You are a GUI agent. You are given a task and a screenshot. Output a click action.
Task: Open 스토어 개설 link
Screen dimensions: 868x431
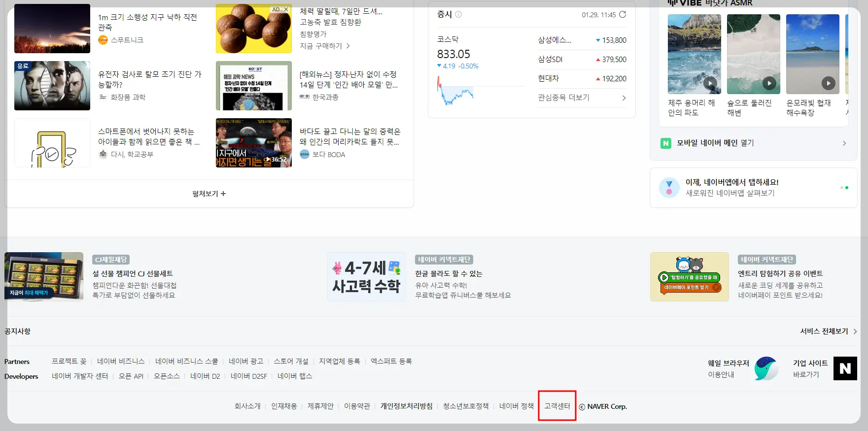click(x=291, y=361)
